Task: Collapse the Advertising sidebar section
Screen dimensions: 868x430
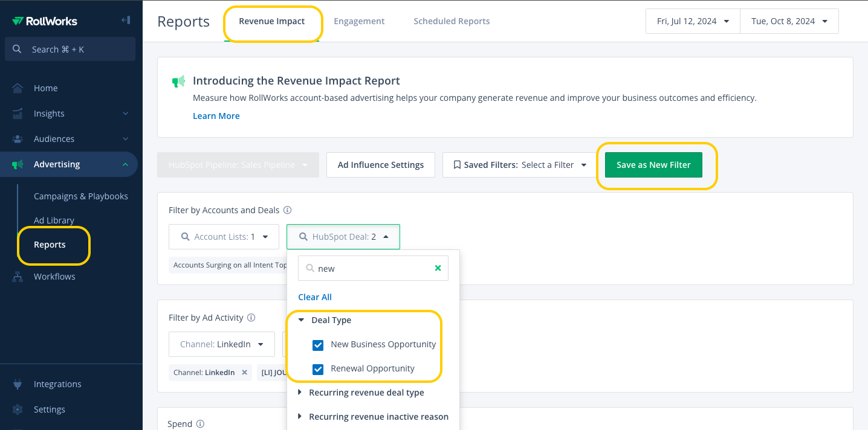Action: click(x=125, y=164)
